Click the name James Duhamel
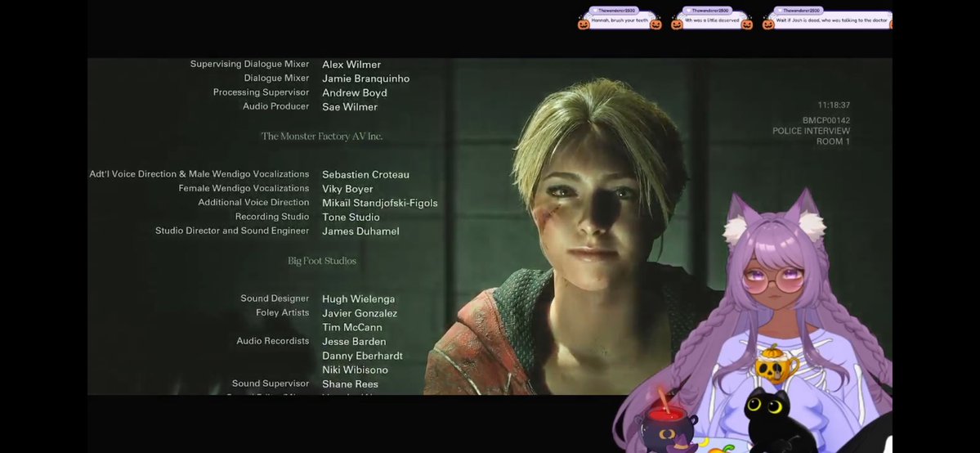Viewport: 980px width, 453px height. click(x=360, y=231)
